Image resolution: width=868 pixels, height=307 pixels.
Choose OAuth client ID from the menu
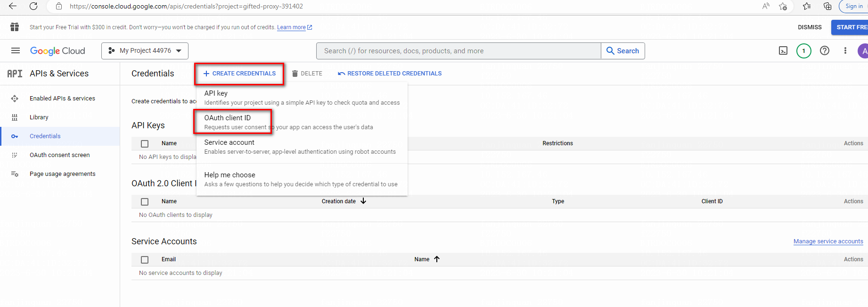click(x=302, y=122)
